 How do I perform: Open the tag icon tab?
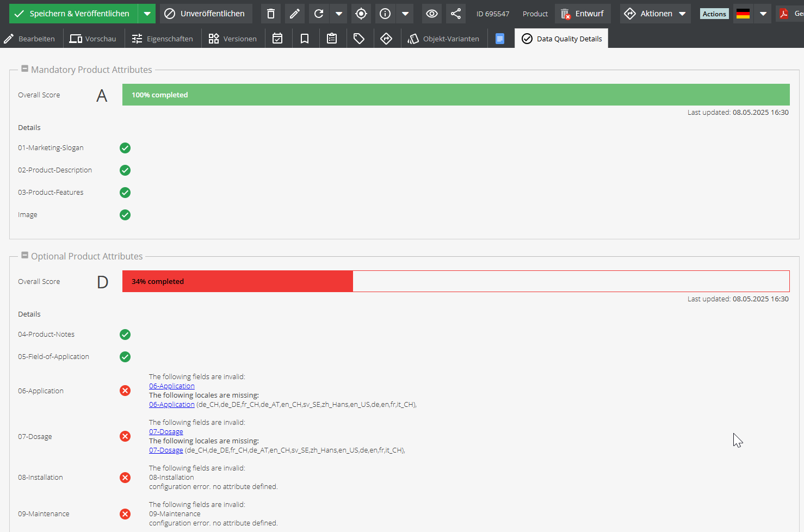[x=359, y=39]
